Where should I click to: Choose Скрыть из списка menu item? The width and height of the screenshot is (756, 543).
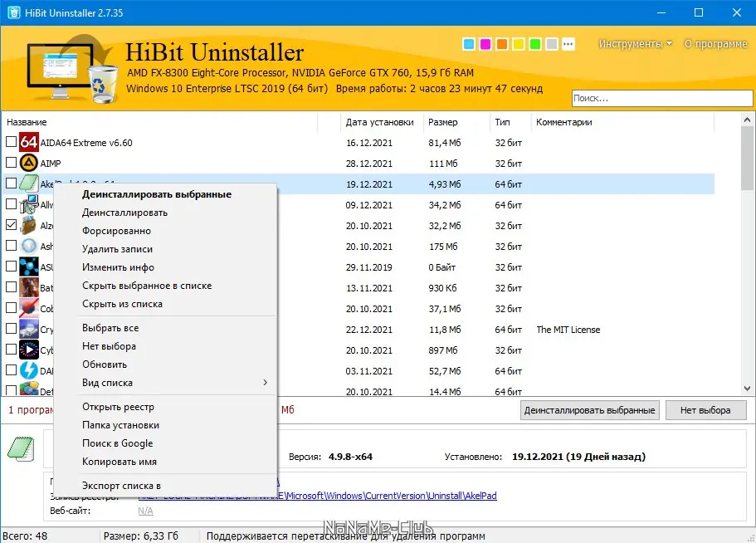coord(165,304)
